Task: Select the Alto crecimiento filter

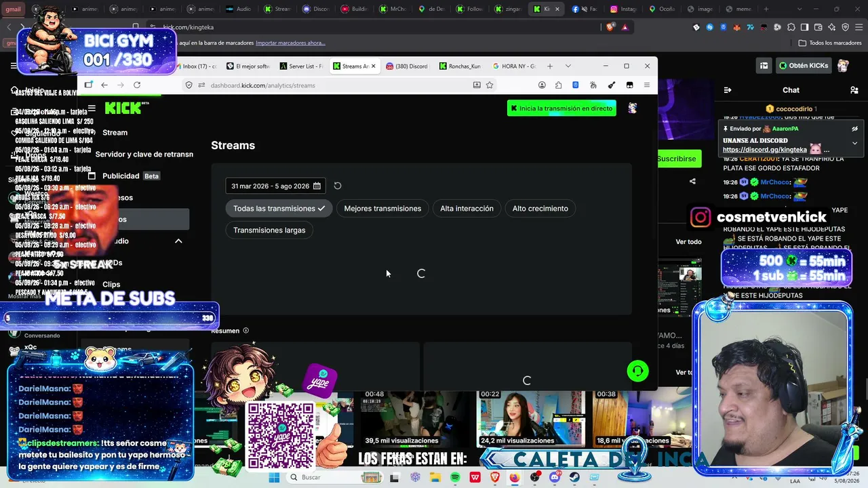Action: coord(540,208)
